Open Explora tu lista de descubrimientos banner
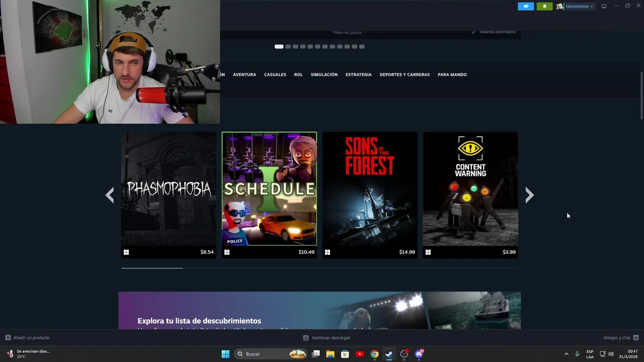Viewport: 644px width, 362px height. coord(319,311)
